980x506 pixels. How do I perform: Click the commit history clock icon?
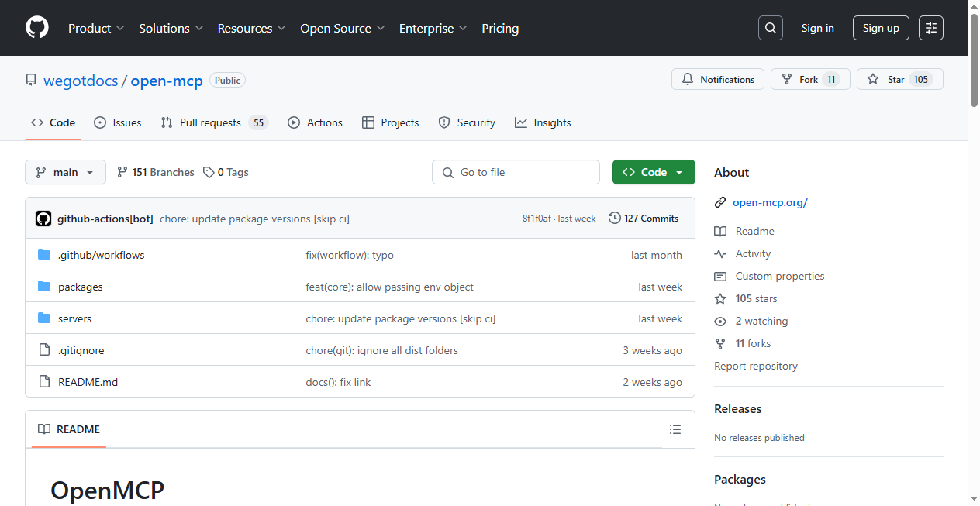(x=615, y=219)
